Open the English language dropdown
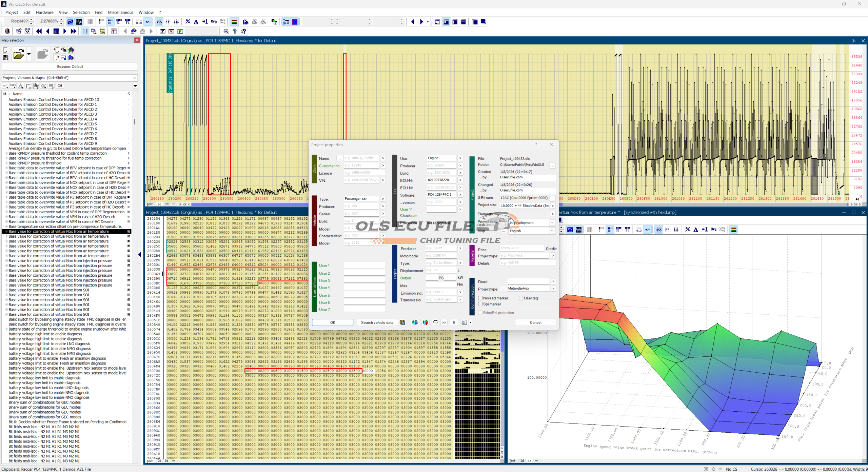 pos(552,231)
